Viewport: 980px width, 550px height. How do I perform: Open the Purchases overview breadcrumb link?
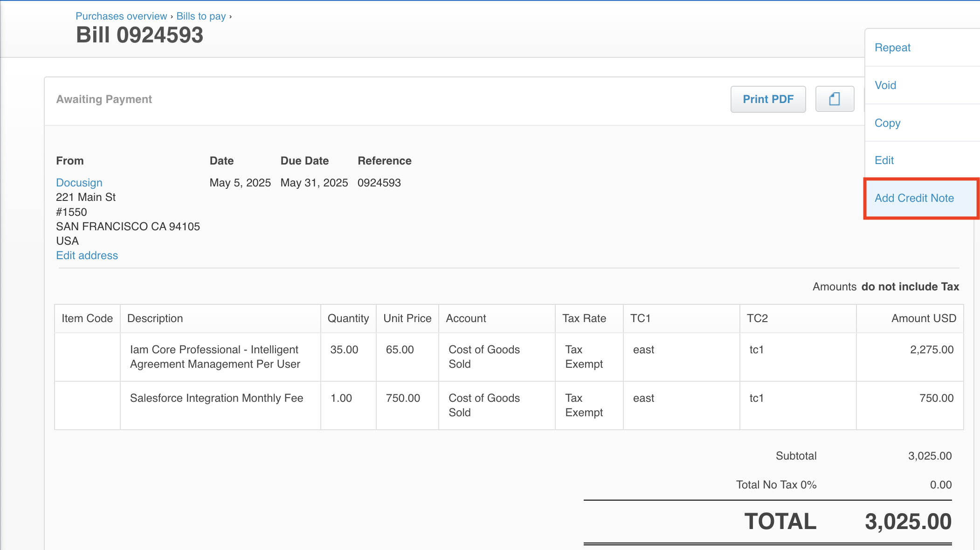click(x=121, y=16)
